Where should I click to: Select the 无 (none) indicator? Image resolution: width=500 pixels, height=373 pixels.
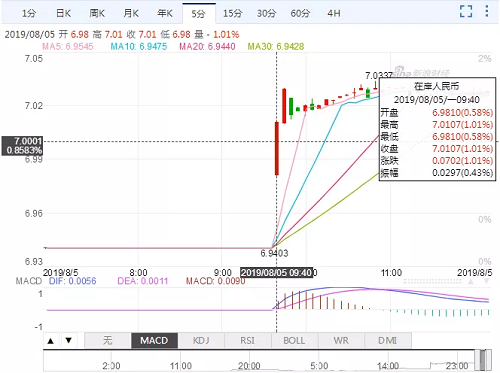point(107,341)
